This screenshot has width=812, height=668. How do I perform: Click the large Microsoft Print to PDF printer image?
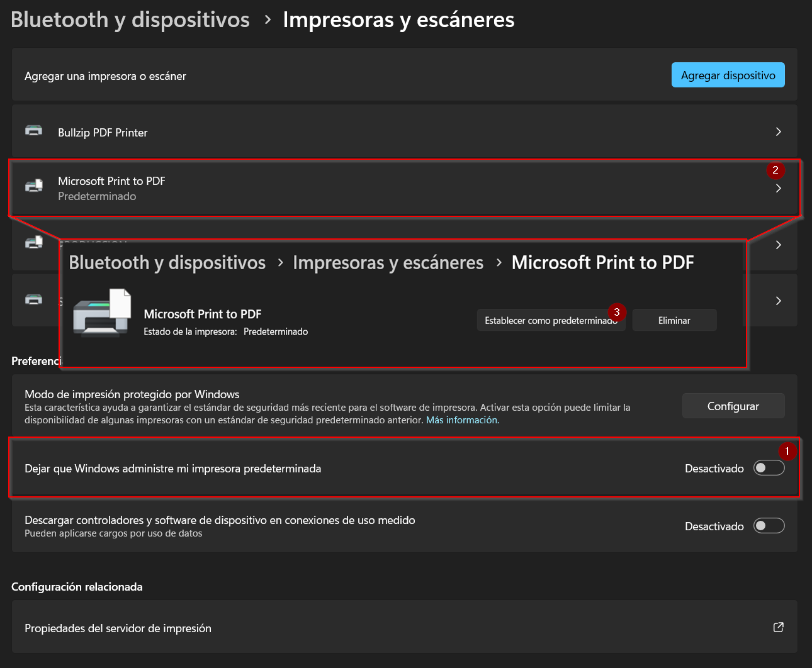click(102, 313)
